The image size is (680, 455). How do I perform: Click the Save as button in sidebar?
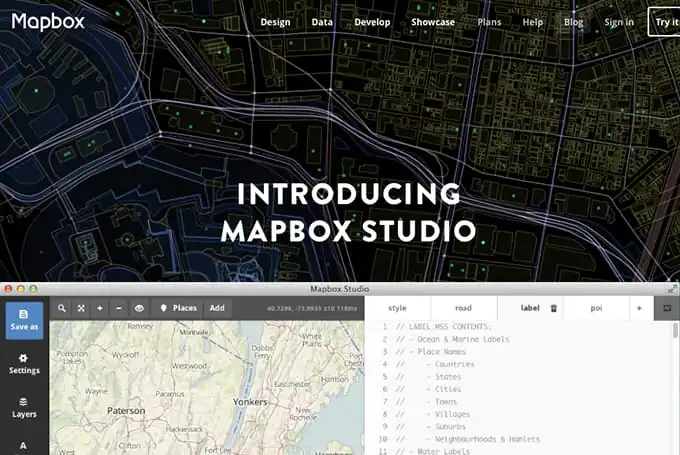coord(24,321)
